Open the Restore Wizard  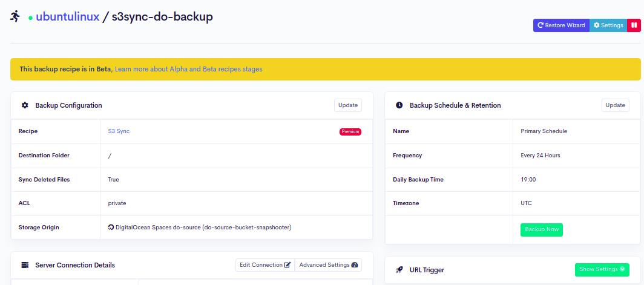click(x=561, y=25)
